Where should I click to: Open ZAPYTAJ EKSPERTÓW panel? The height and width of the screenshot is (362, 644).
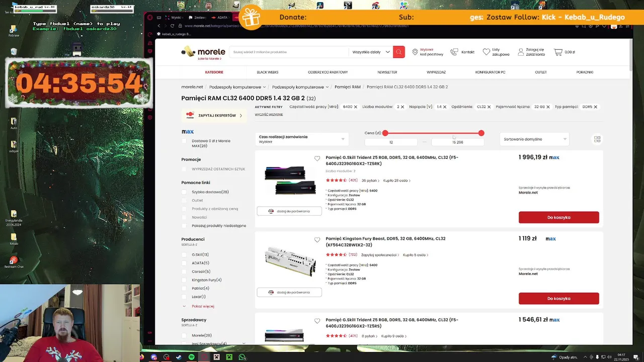214,116
